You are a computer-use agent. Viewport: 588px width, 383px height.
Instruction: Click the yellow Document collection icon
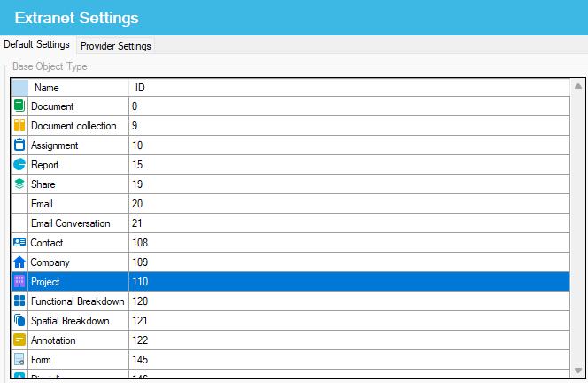[19, 126]
